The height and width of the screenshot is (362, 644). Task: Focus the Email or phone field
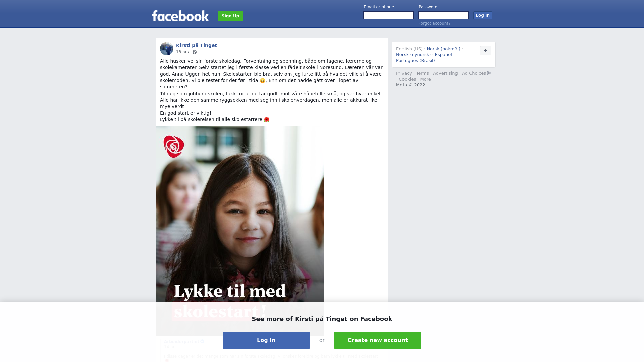388,15
